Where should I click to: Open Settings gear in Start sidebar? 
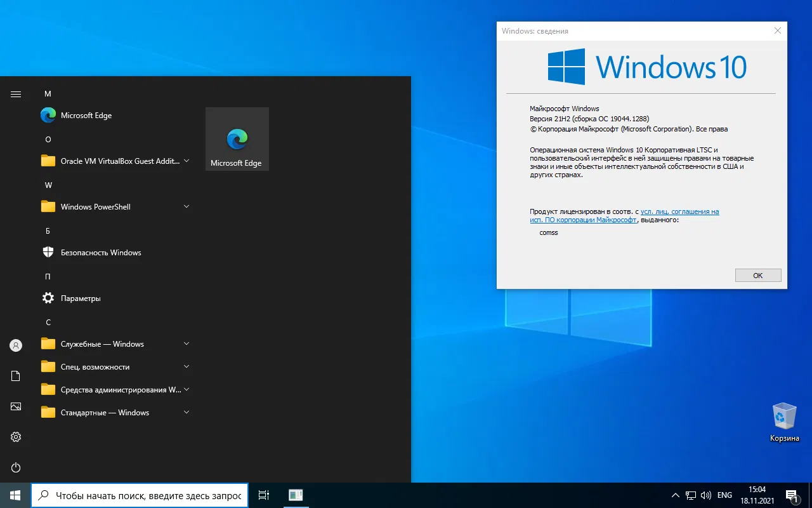click(x=16, y=437)
